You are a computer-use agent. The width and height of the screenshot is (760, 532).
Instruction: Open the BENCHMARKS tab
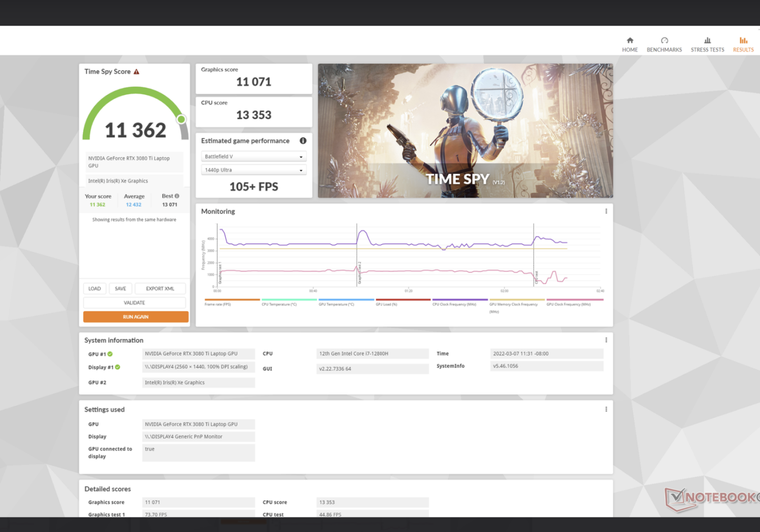point(664,44)
